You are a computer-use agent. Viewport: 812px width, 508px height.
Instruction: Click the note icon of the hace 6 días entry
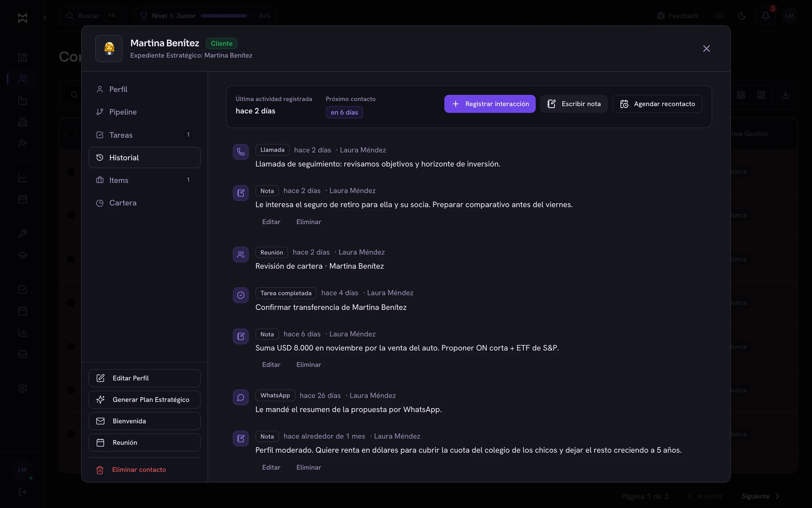tap(241, 336)
